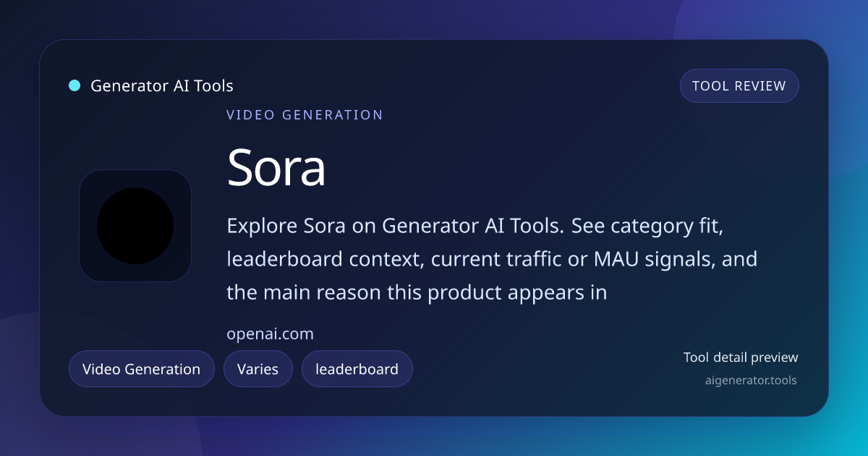Click the Explore Sora description paragraph
This screenshot has height=456, width=868.
pos(492,259)
